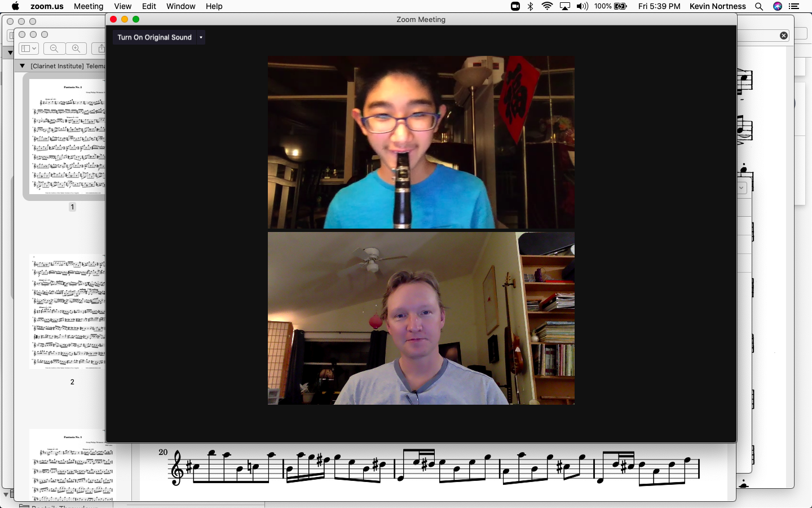Click the Zoom Meeting window title bar text

click(421, 19)
